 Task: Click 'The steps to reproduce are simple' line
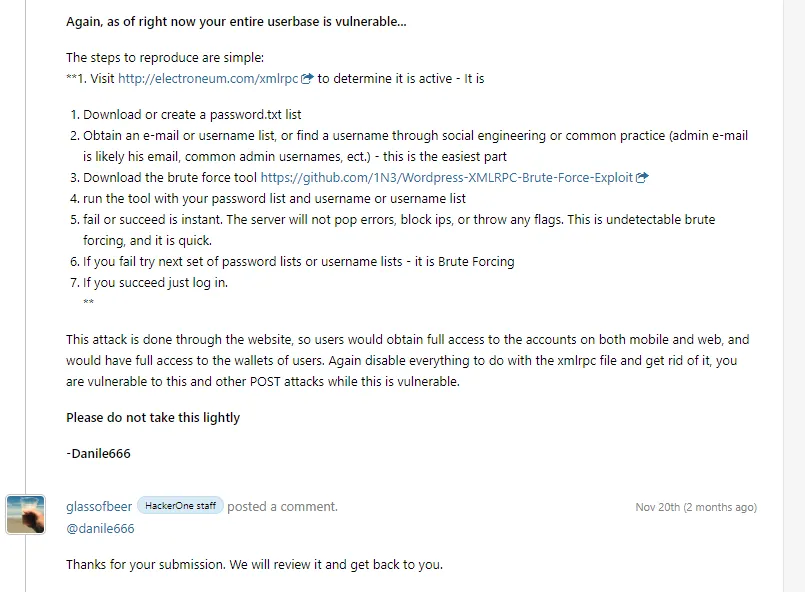[x=165, y=58]
